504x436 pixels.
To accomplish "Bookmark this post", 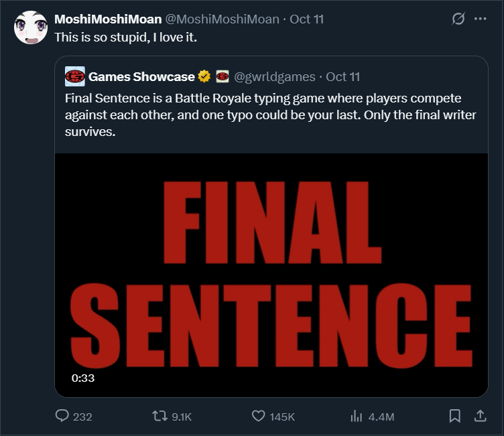I will pyautogui.click(x=454, y=417).
